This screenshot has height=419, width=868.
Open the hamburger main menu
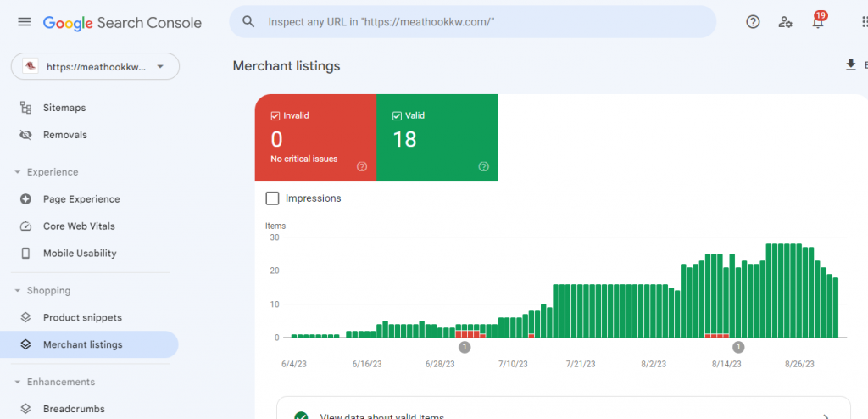(25, 22)
